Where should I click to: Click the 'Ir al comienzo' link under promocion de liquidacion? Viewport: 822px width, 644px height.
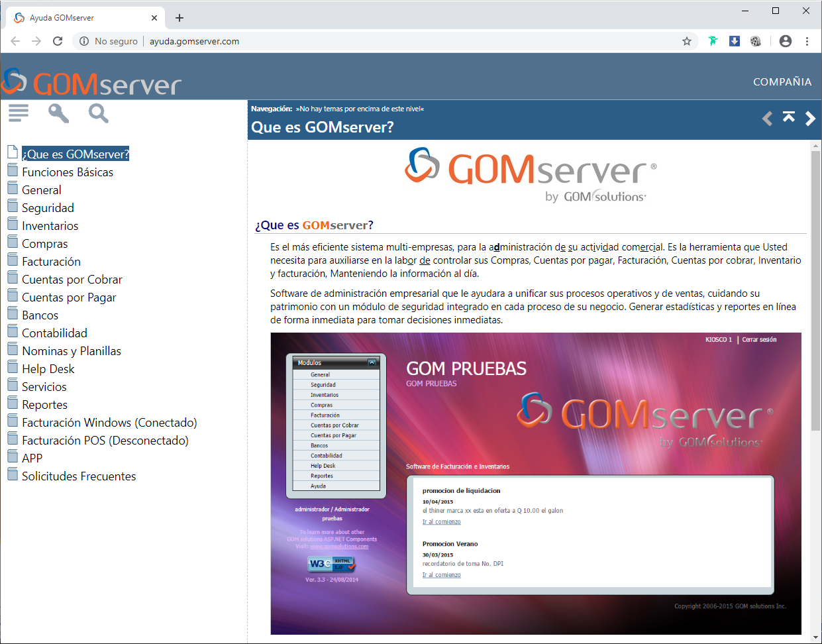pos(441,521)
